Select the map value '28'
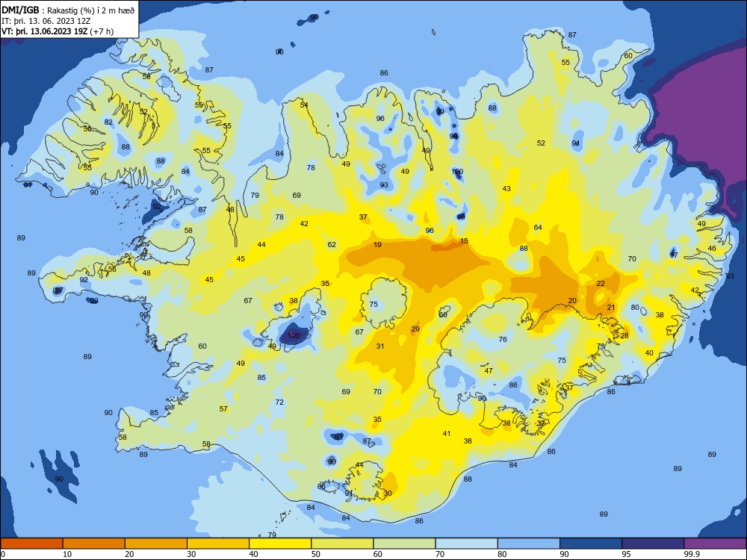The width and height of the screenshot is (747, 560). point(624,336)
